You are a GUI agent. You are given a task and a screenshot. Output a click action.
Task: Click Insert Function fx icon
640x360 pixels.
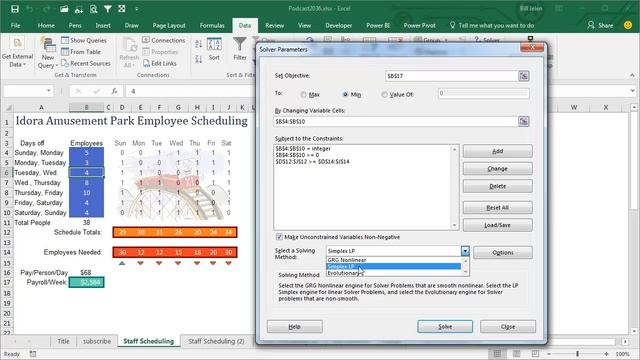click(115, 91)
